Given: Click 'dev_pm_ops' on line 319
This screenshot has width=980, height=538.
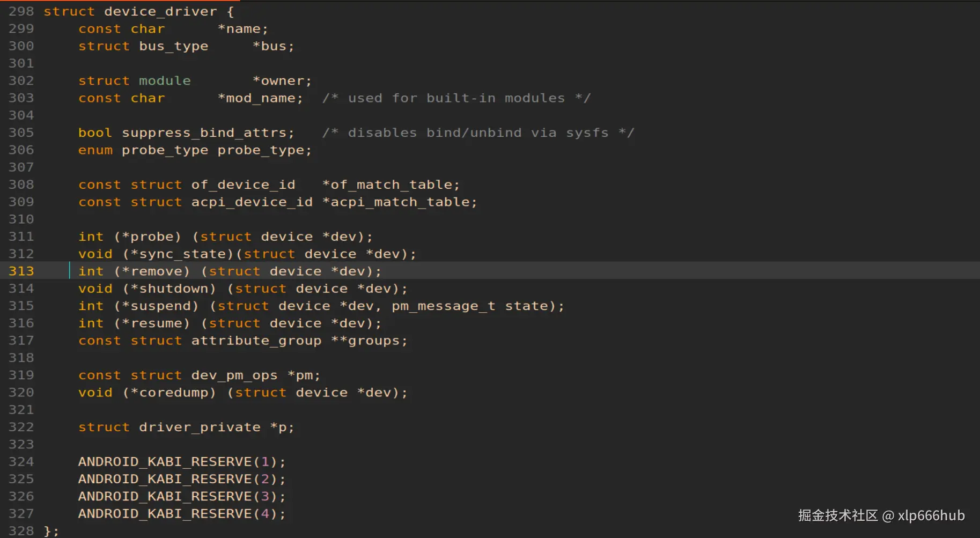Looking at the screenshot, I should coord(234,375).
